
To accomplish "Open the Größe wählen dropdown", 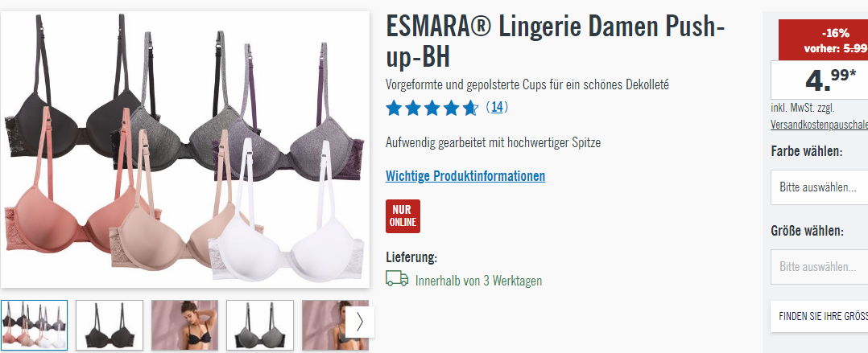I will coord(820,267).
